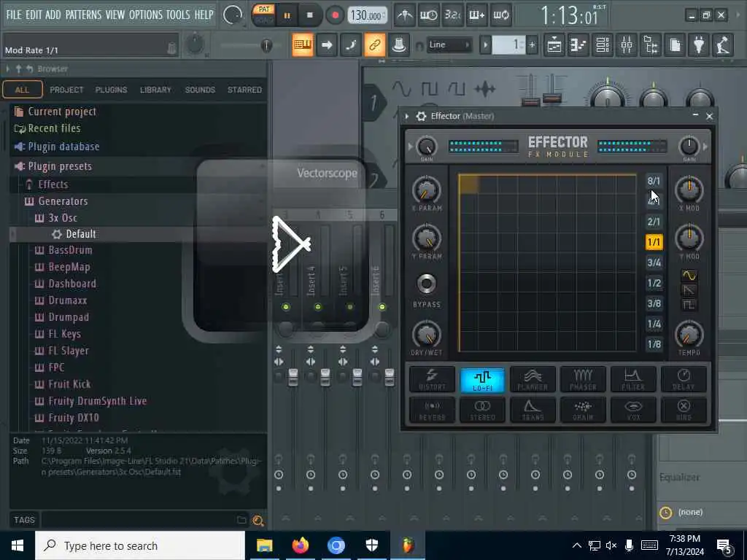Open Effector window menu arrow
The width and height of the screenshot is (747, 560).
pyautogui.click(x=407, y=116)
